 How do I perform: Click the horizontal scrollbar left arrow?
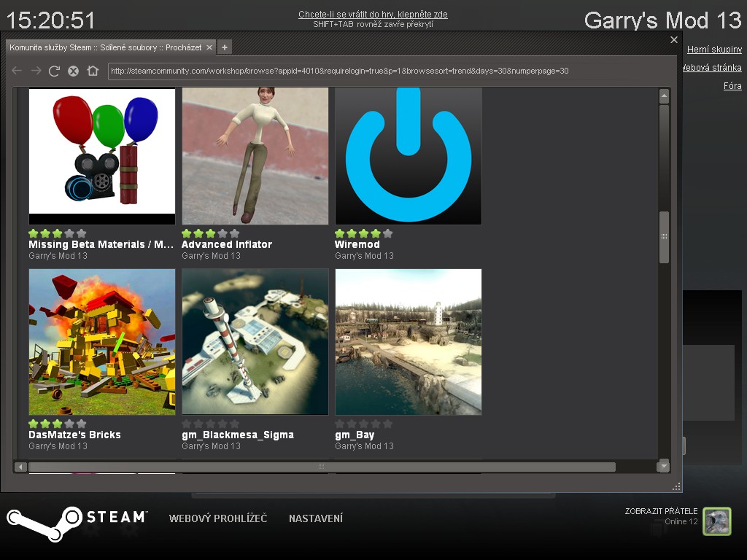point(20,467)
